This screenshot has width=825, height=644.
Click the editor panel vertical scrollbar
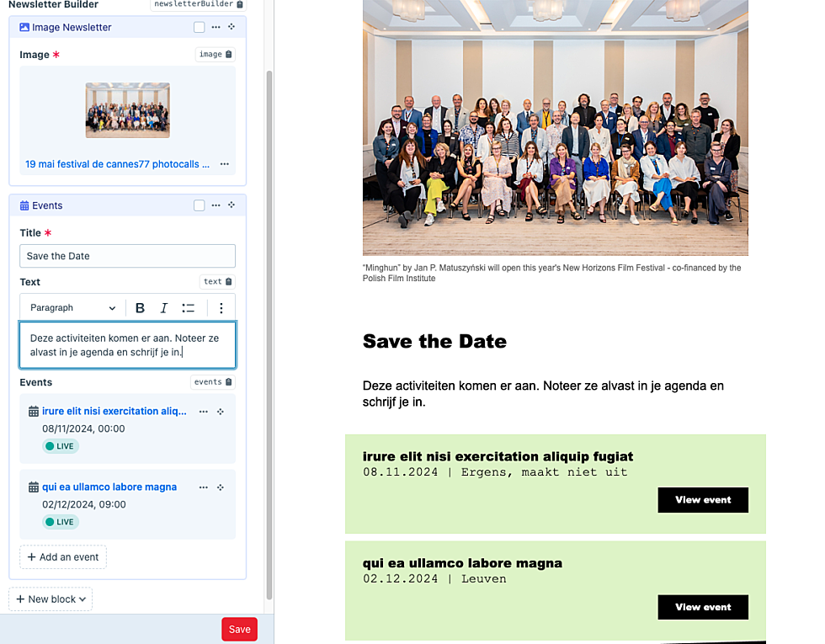tap(269, 335)
